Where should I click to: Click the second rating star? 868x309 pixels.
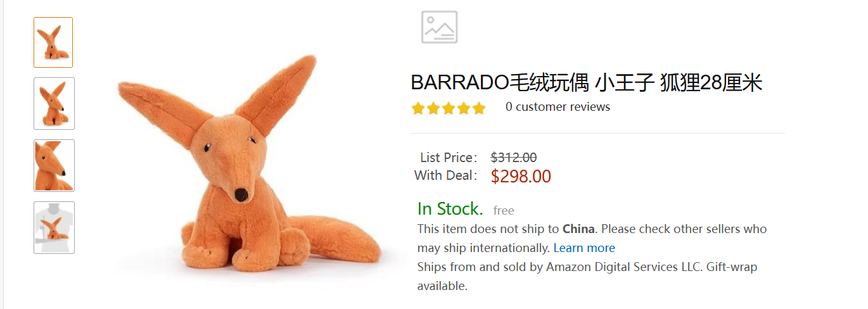point(433,108)
